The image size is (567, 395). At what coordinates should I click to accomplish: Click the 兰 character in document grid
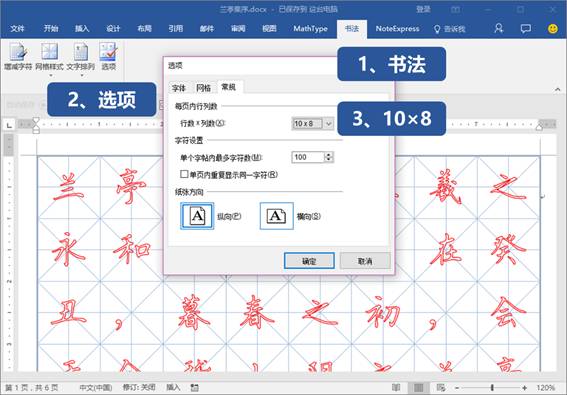click(69, 187)
